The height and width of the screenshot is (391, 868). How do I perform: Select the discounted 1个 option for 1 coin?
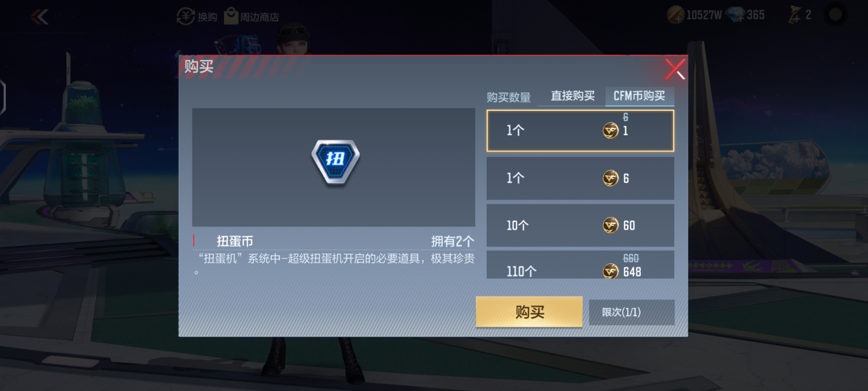[580, 131]
